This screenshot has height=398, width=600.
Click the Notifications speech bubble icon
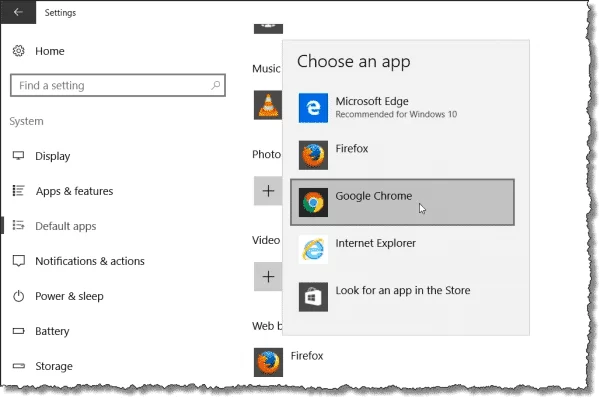(18, 261)
